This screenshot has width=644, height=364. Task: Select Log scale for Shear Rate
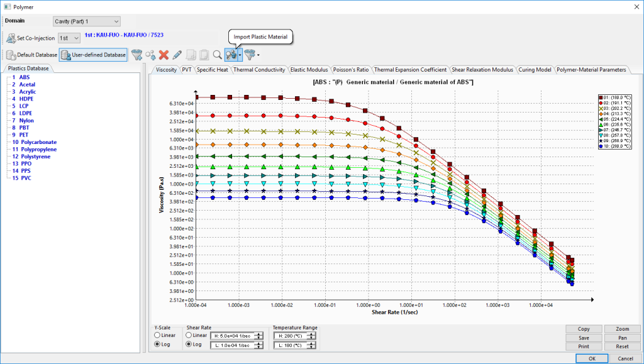189,345
